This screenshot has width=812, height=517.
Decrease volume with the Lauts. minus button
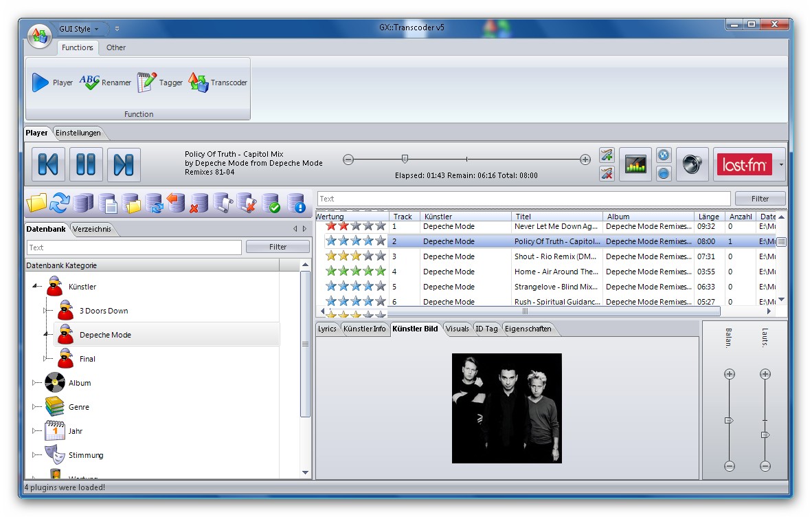765,466
